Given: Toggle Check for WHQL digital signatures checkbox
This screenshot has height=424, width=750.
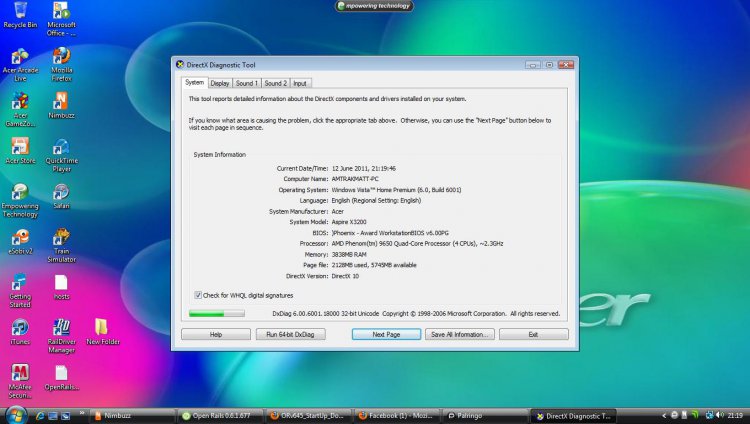Looking at the screenshot, I should click(198, 295).
